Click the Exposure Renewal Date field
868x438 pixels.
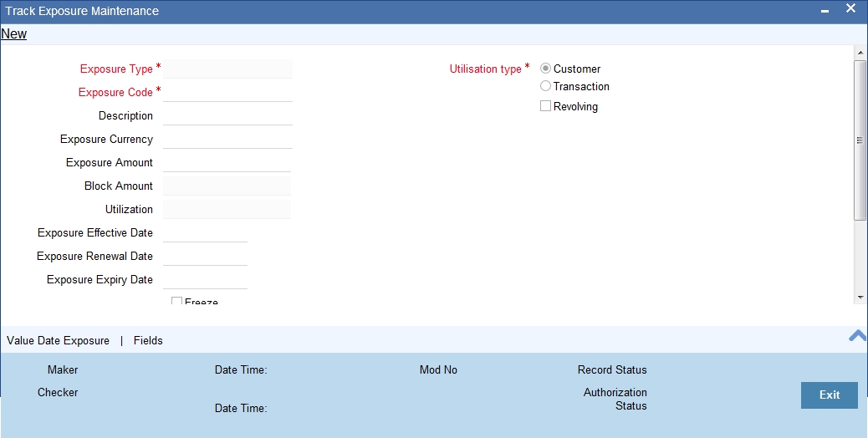(206, 256)
